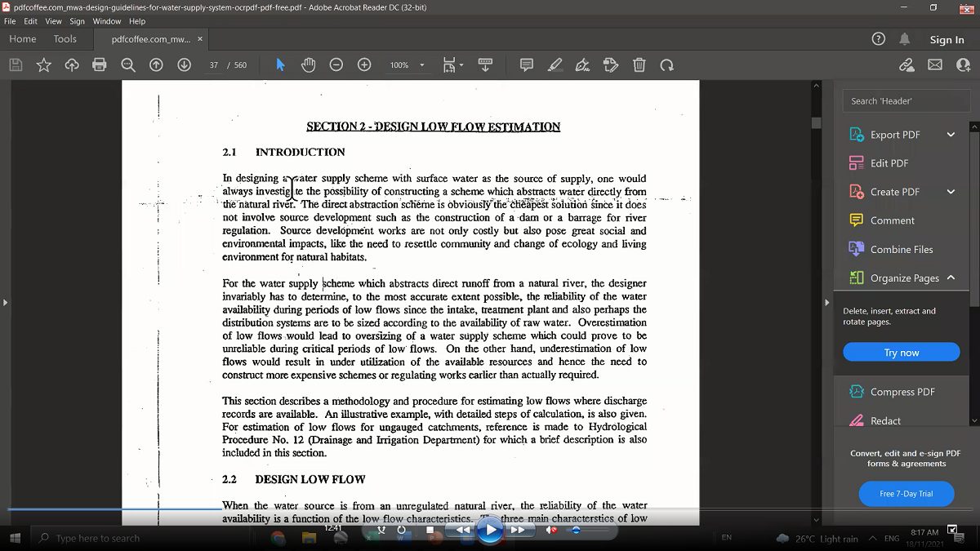980x551 pixels.
Task: Click the page number field showing 37
Action: point(214,65)
